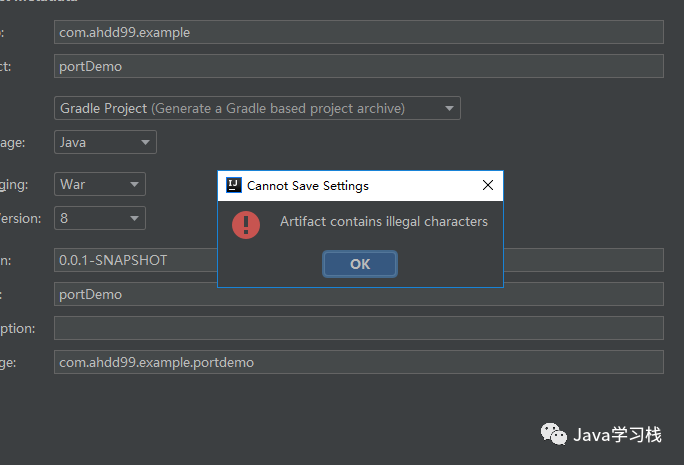684x465 pixels.
Task: Click the red error icon in the dialog
Action: pyautogui.click(x=246, y=223)
